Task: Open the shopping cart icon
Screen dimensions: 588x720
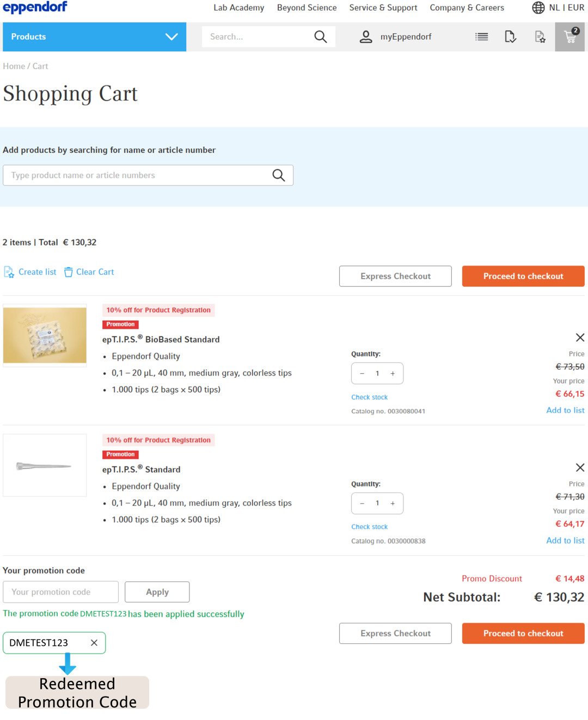Action: click(570, 36)
